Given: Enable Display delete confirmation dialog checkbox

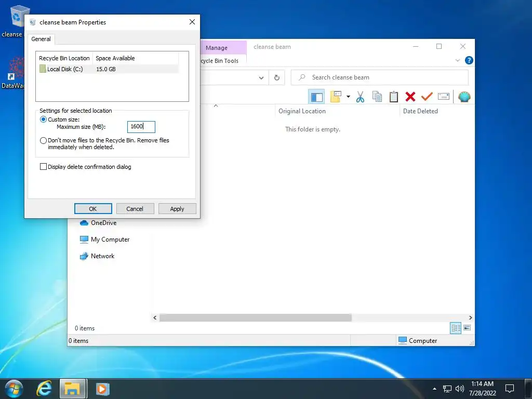Looking at the screenshot, I should 43,167.
